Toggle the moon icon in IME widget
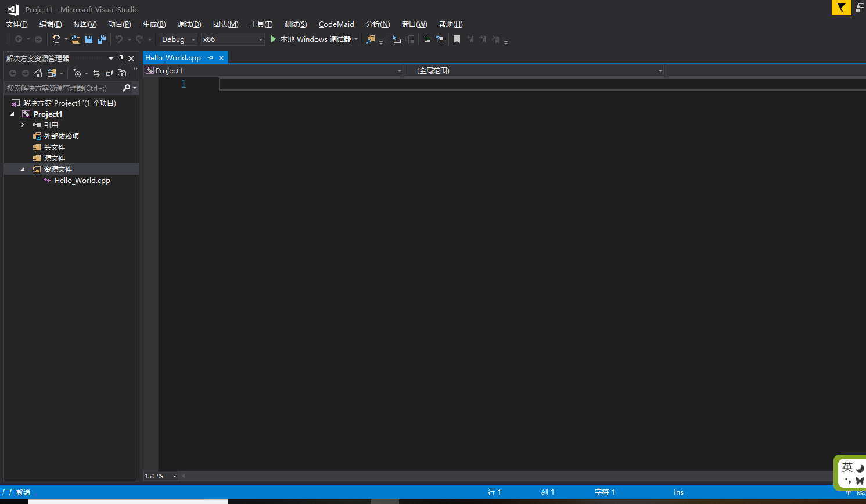The image size is (866, 504). [860, 468]
